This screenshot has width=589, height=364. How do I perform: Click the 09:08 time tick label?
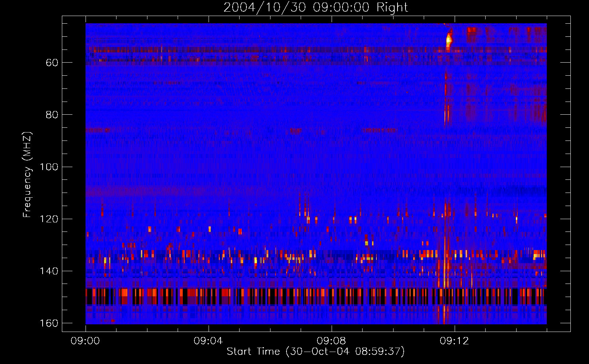tap(331, 341)
